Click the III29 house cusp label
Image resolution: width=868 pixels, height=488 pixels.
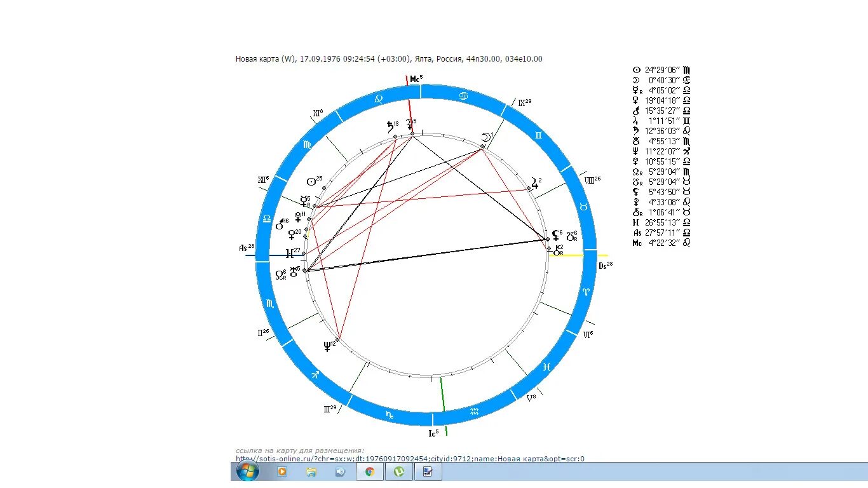330,409
